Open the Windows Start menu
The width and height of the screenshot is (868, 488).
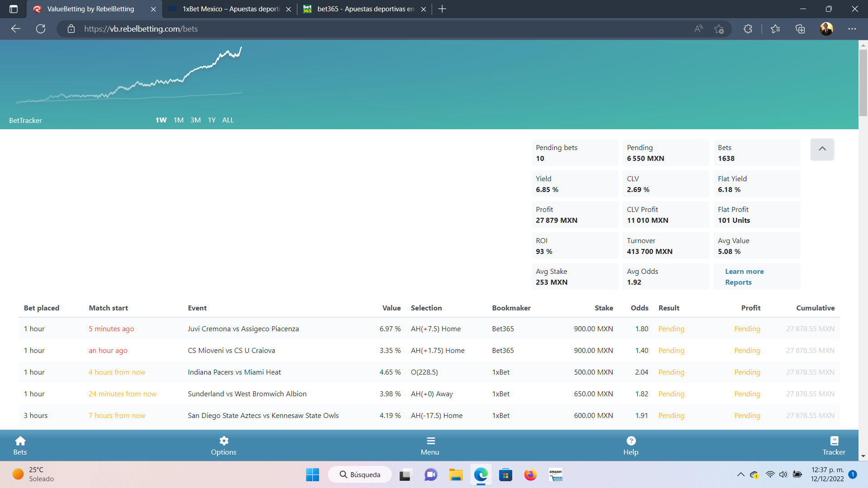(312, 474)
